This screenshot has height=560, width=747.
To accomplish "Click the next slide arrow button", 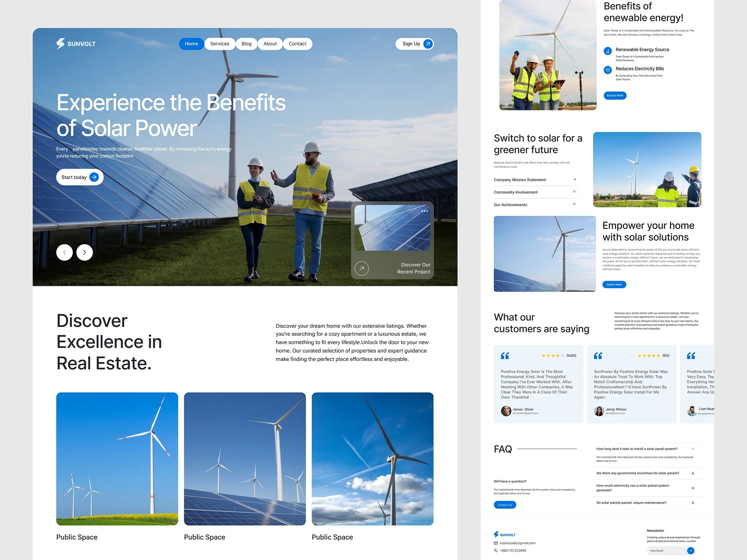I will click(85, 252).
